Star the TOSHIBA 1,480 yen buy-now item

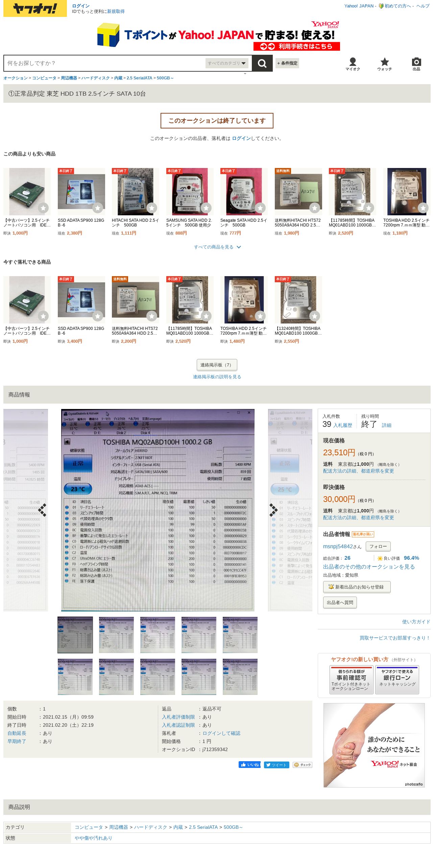pos(260,316)
